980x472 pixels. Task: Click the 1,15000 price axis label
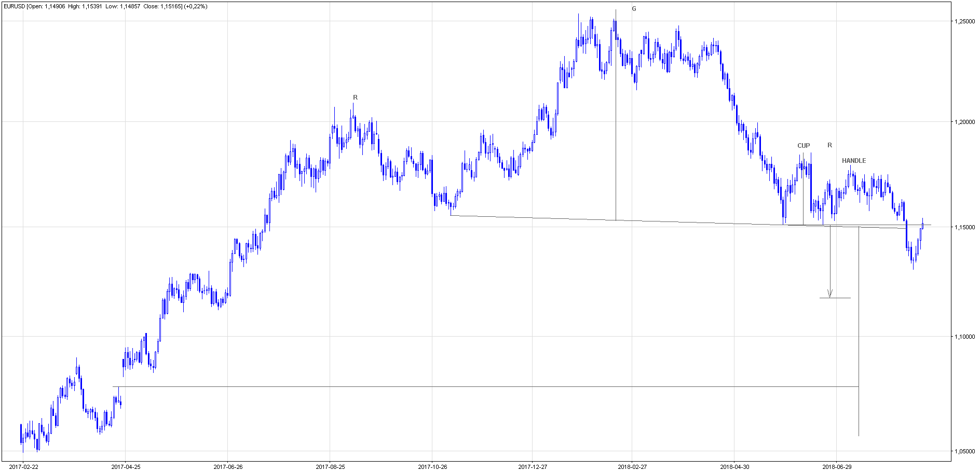(x=964, y=227)
